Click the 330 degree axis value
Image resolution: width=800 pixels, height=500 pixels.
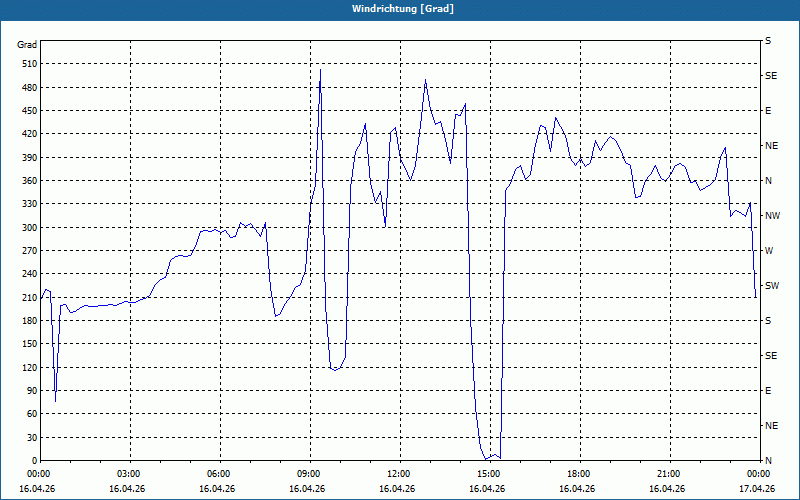29,204
